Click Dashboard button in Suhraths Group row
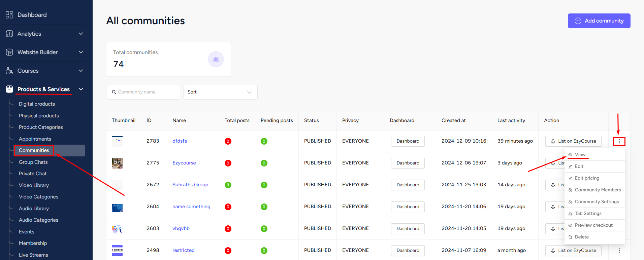Screen dimensions: 644x260 (408, 185)
